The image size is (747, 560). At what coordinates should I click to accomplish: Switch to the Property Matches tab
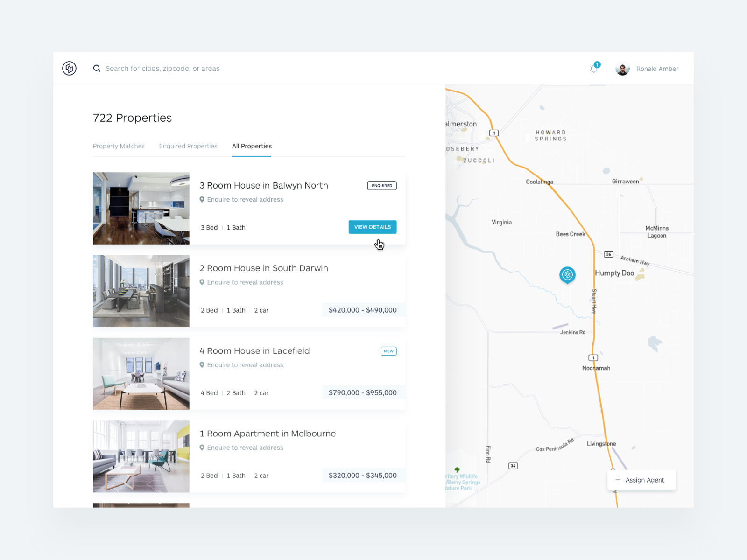coord(119,146)
